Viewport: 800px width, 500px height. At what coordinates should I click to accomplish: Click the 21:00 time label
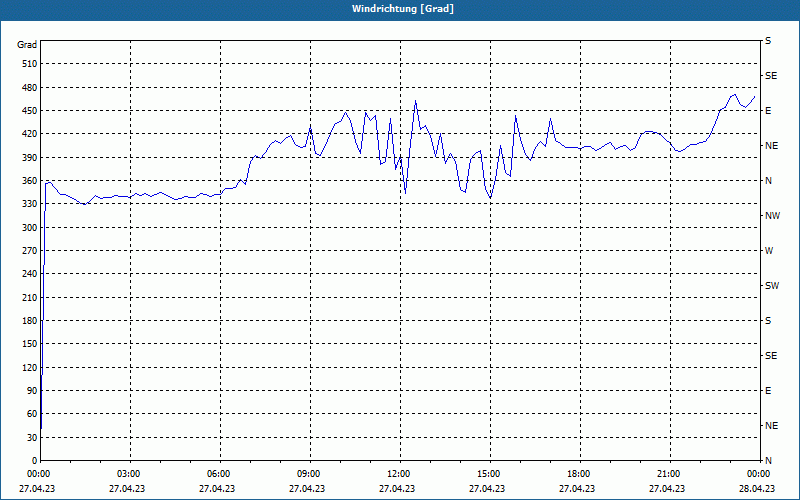tap(669, 474)
